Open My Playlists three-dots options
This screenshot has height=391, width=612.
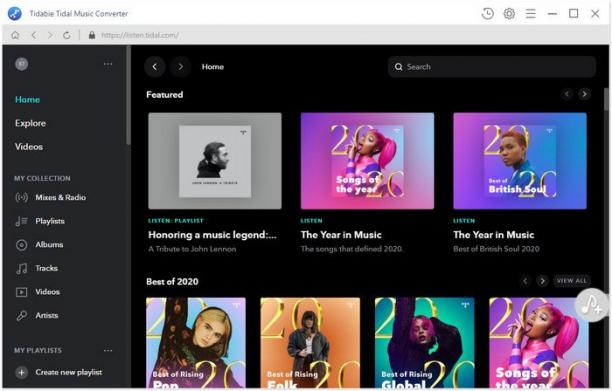(x=108, y=350)
